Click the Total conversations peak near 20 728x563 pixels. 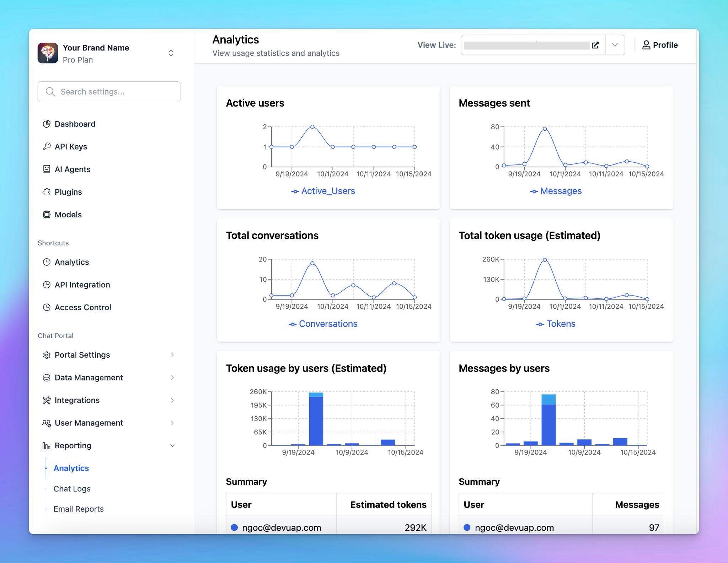(x=312, y=263)
